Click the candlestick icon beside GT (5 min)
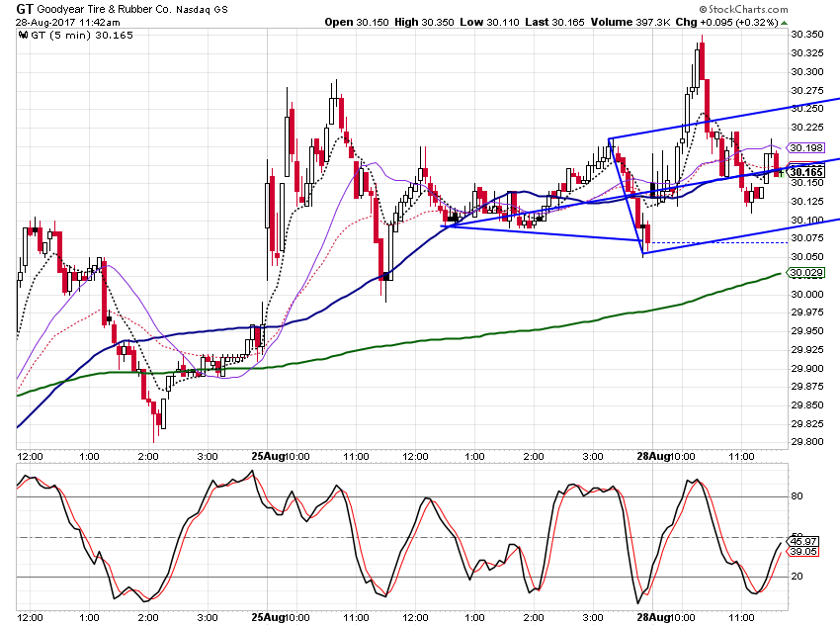The width and height of the screenshot is (840, 626). (x=23, y=36)
